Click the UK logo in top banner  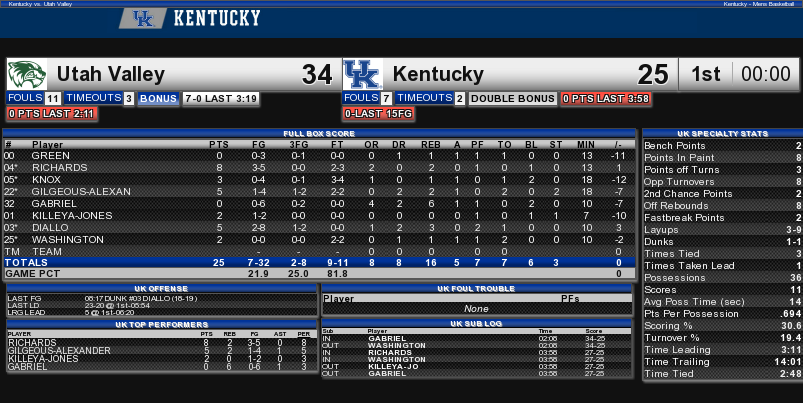point(143,18)
